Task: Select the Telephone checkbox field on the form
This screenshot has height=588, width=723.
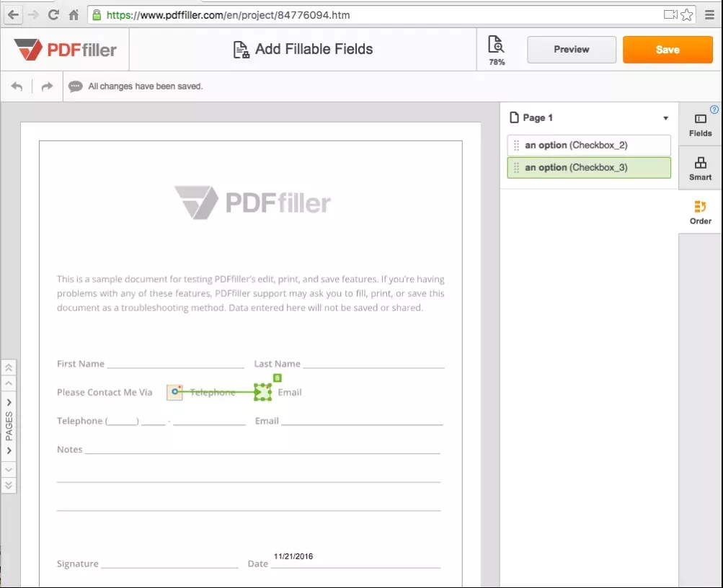Action: coord(174,392)
